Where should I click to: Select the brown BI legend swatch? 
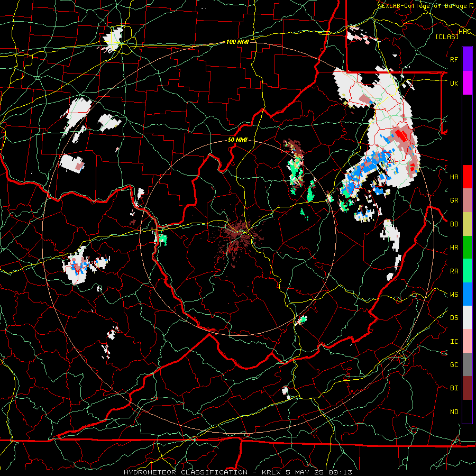pos(467,388)
